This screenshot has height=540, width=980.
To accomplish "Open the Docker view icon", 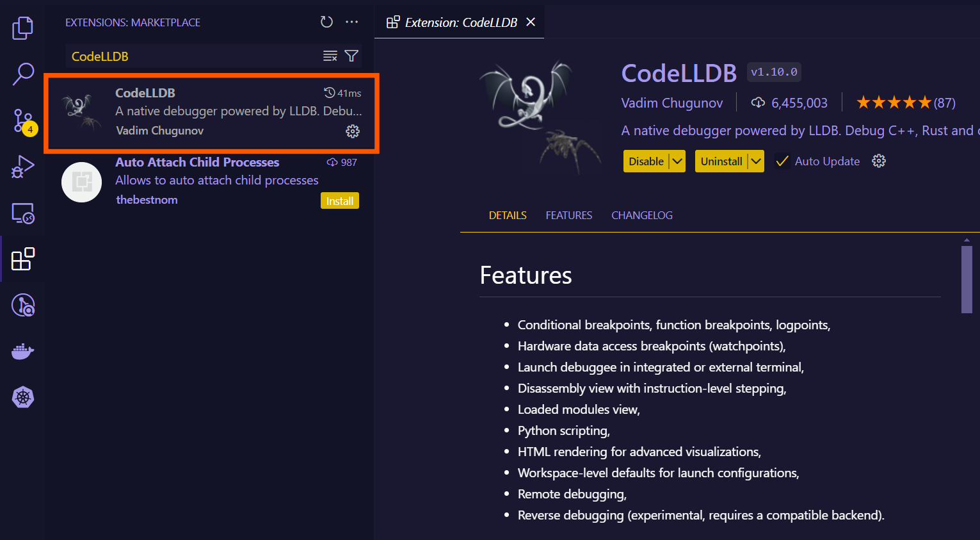I will point(23,352).
